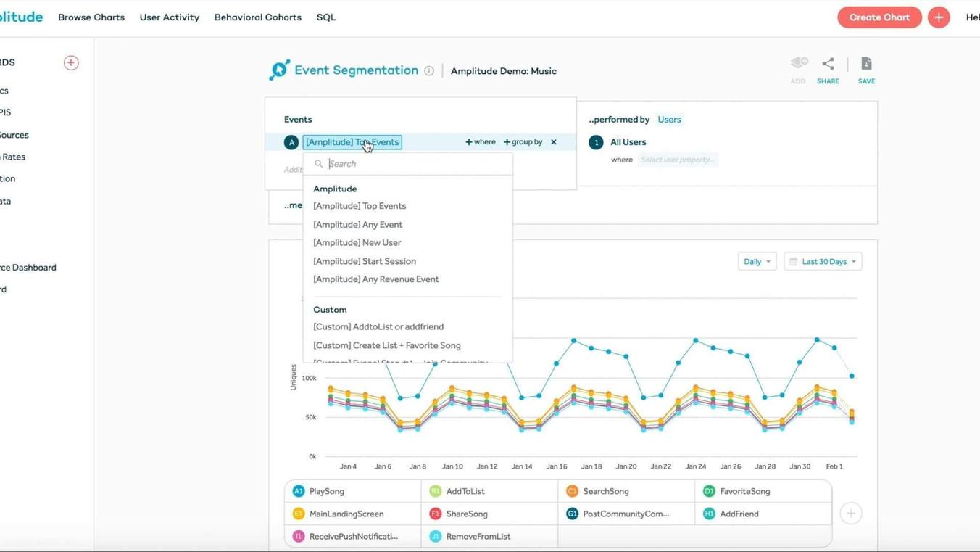Add a group by to event A
The image size is (980, 552).
coord(523,142)
